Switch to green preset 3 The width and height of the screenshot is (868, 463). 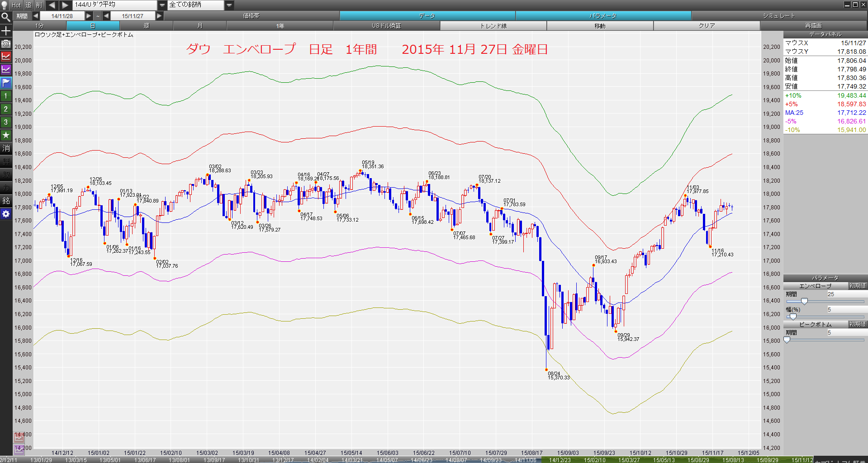[5, 122]
